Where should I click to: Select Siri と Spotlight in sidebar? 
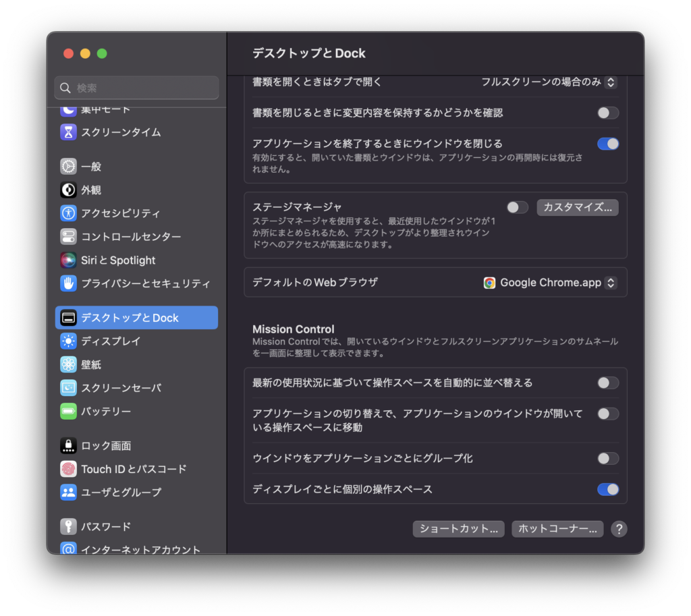point(118,260)
